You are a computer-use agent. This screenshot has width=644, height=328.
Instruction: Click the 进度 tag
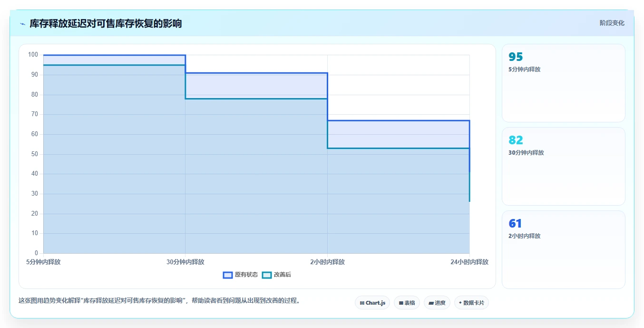[x=437, y=303]
